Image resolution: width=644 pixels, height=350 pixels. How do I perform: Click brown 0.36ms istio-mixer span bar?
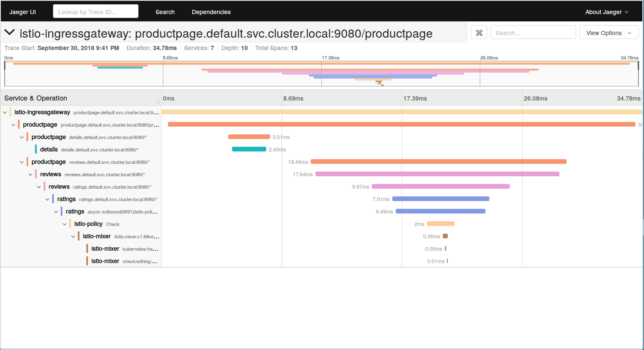click(445, 236)
